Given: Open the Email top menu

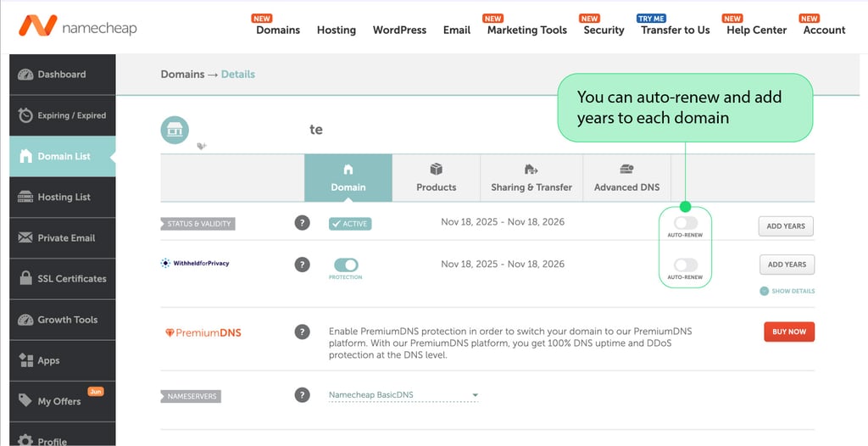Looking at the screenshot, I should click(x=457, y=30).
